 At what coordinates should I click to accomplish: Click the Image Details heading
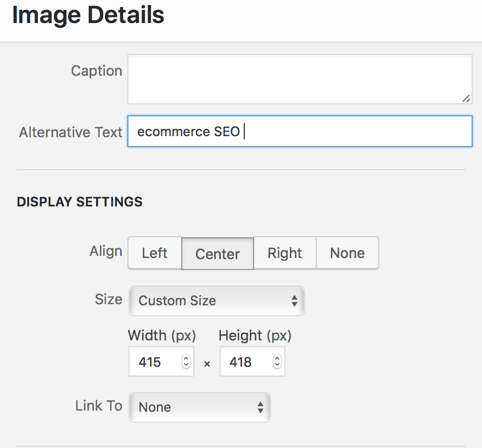pos(88,15)
